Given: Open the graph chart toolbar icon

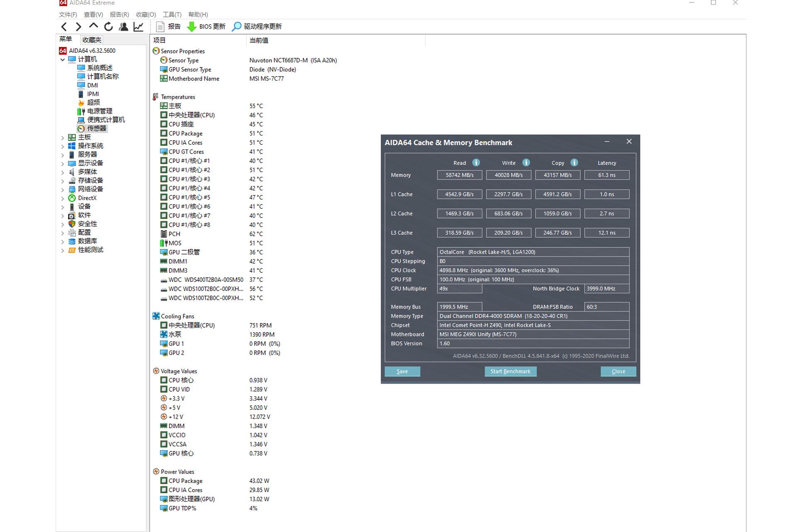Looking at the screenshot, I should coord(138,27).
